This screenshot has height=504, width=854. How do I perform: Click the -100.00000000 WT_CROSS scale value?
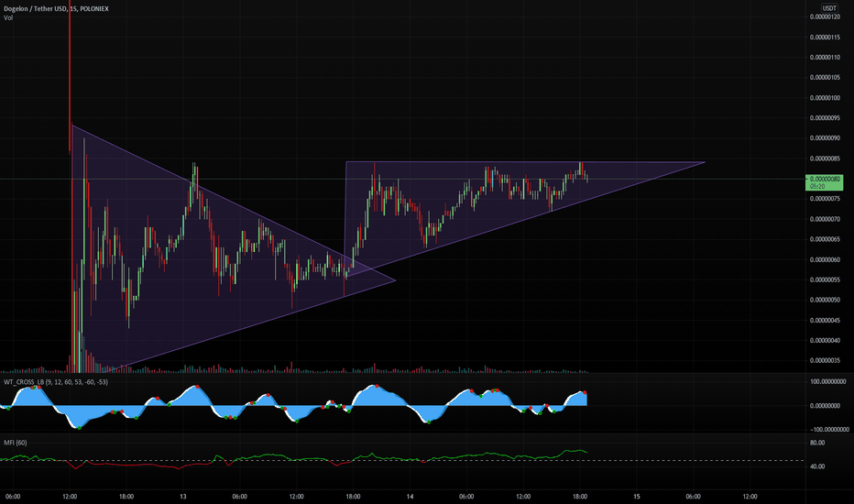point(829,430)
